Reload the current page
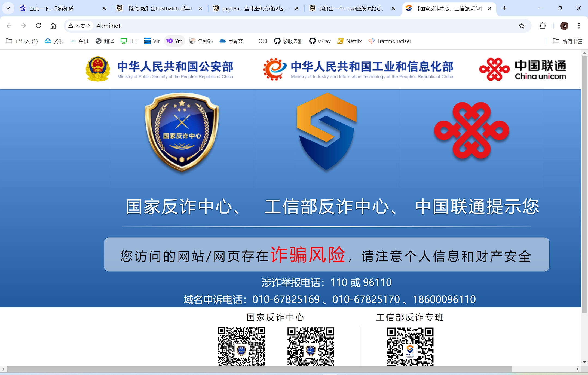The image size is (588, 375). (x=38, y=26)
